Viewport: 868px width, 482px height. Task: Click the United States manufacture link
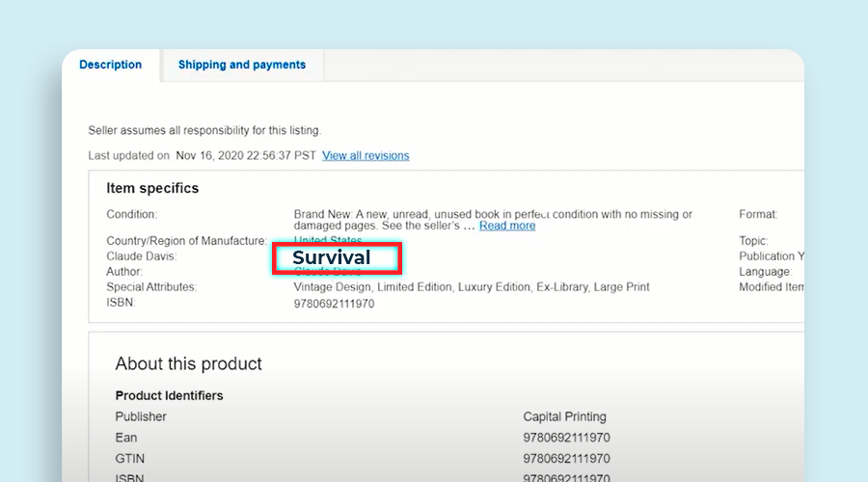pyautogui.click(x=328, y=241)
